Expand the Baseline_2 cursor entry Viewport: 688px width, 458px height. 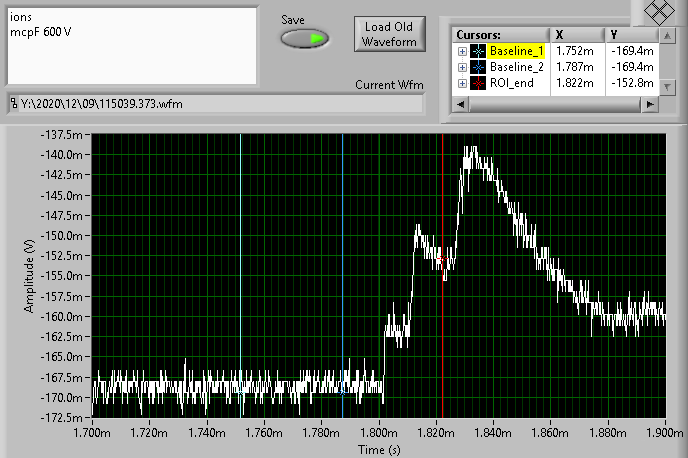462,68
